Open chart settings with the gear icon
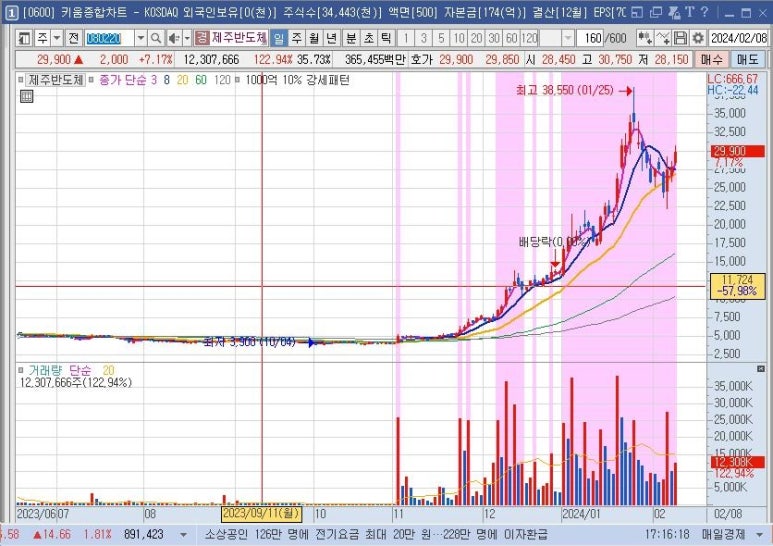 tap(698, 38)
